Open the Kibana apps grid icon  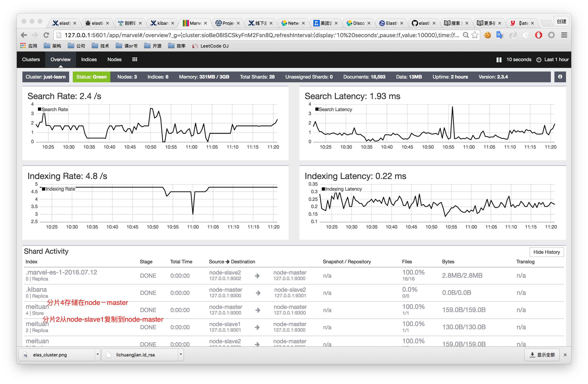[x=135, y=59]
